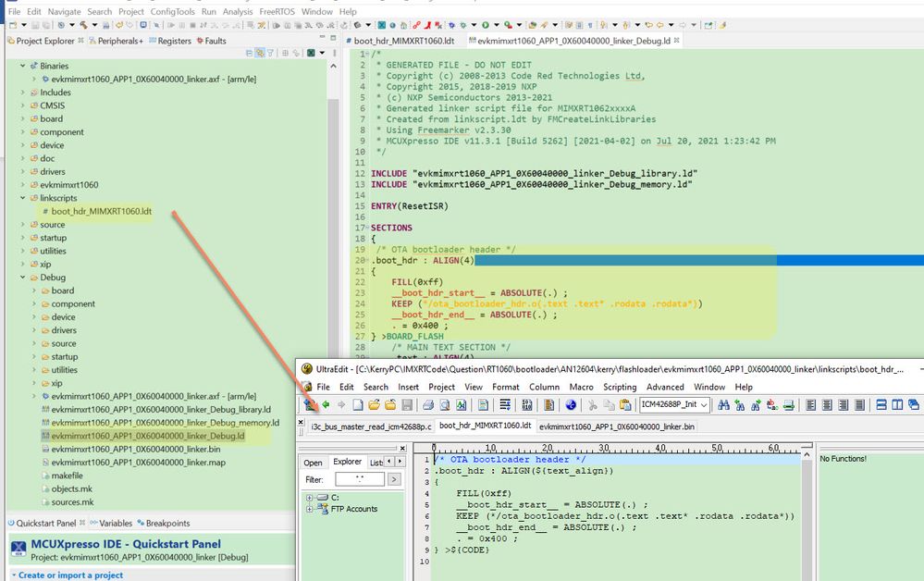Click the UltraEdit Cut scissors icon
The width and height of the screenshot is (924, 581).
tap(592, 404)
